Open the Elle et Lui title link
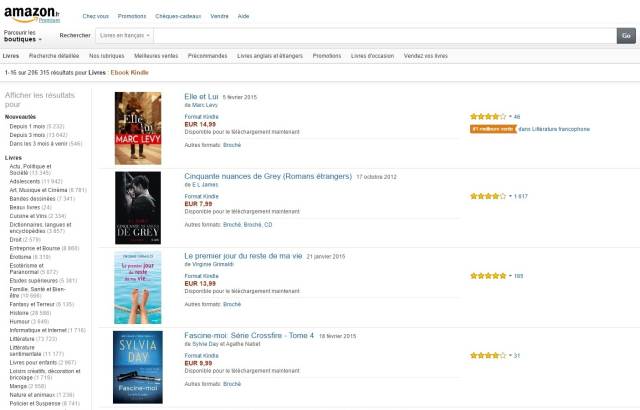 [x=201, y=97]
